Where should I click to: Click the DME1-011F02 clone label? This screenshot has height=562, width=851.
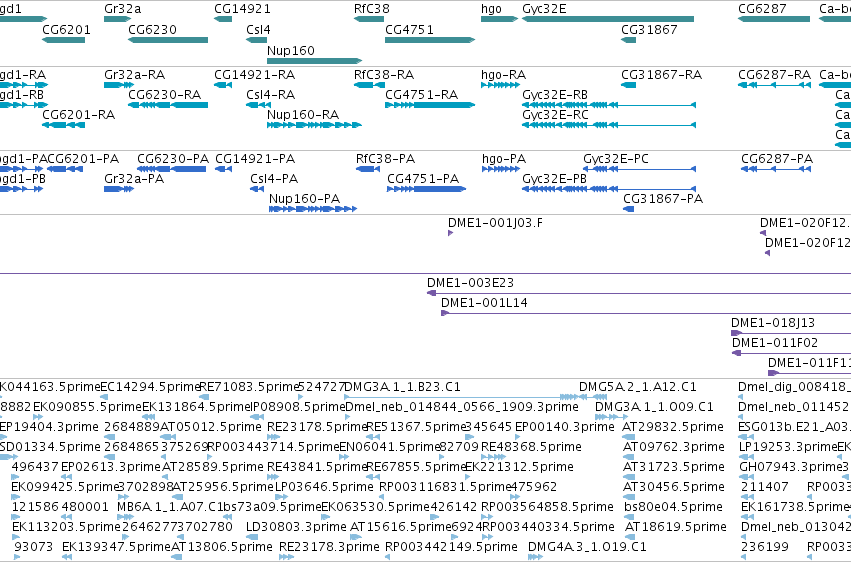775,342
